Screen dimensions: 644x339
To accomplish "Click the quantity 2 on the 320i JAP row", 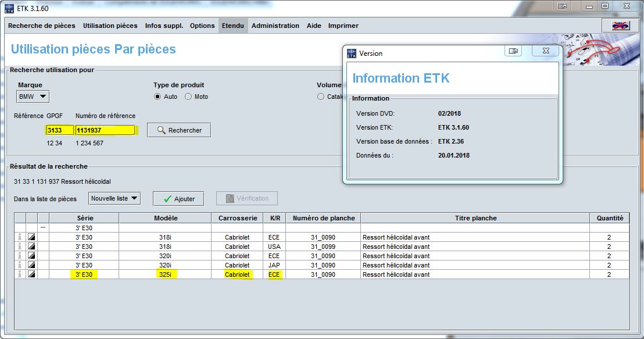I will pyautogui.click(x=609, y=265).
